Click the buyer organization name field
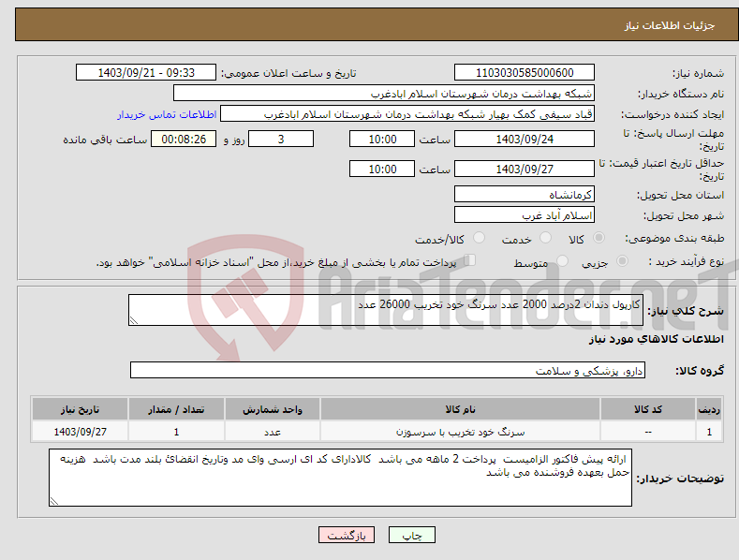Screen dimensions: 739x560 click(x=384, y=94)
